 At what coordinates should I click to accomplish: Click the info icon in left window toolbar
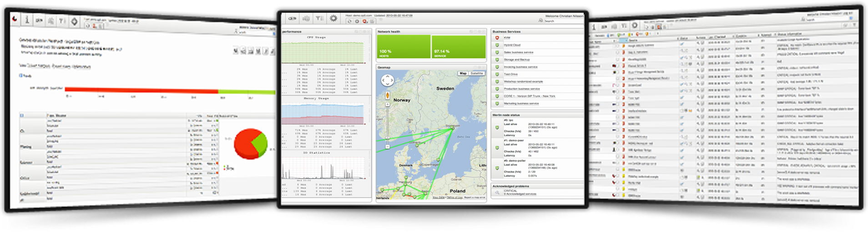point(27,19)
